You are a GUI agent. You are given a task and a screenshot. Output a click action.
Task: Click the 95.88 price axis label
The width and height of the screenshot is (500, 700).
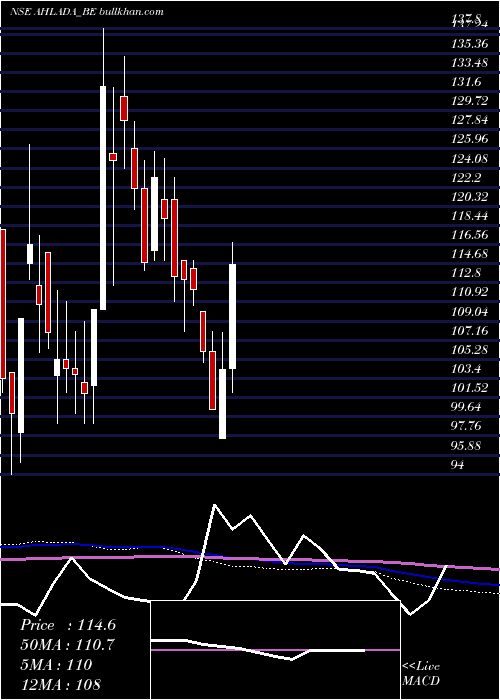tap(467, 445)
